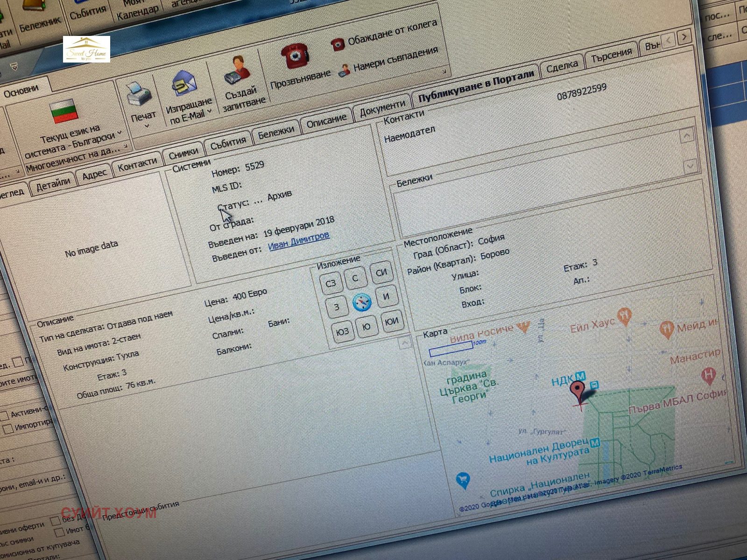Tick the 'без' checkbox in the back window
This screenshot has width=747, height=560.
(55, 521)
